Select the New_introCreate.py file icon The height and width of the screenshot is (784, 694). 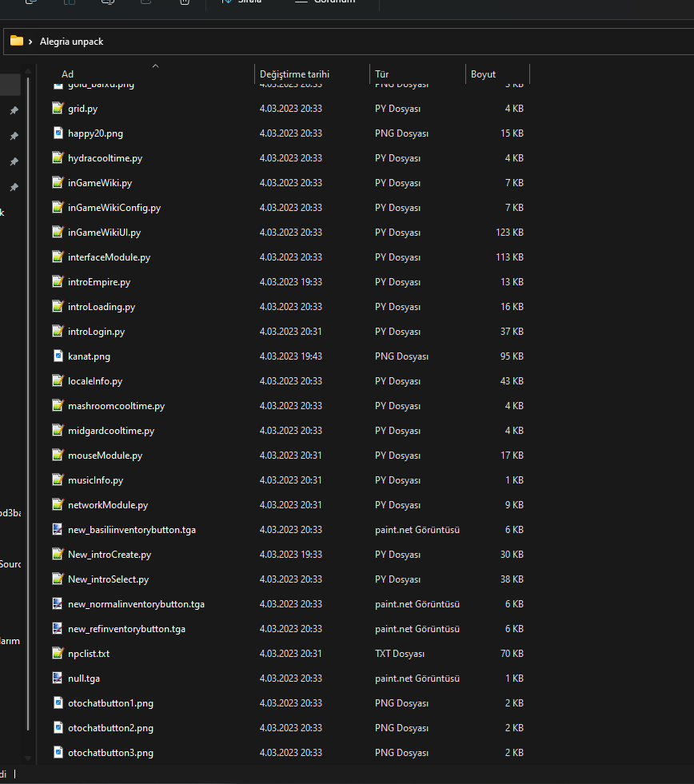pos(58,554)
